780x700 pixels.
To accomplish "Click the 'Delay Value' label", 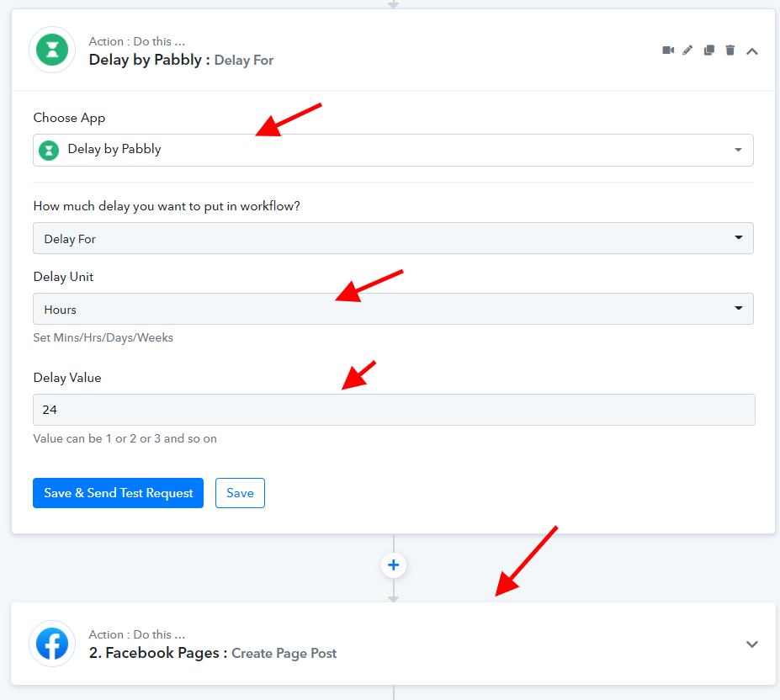I will coord(67,378).
